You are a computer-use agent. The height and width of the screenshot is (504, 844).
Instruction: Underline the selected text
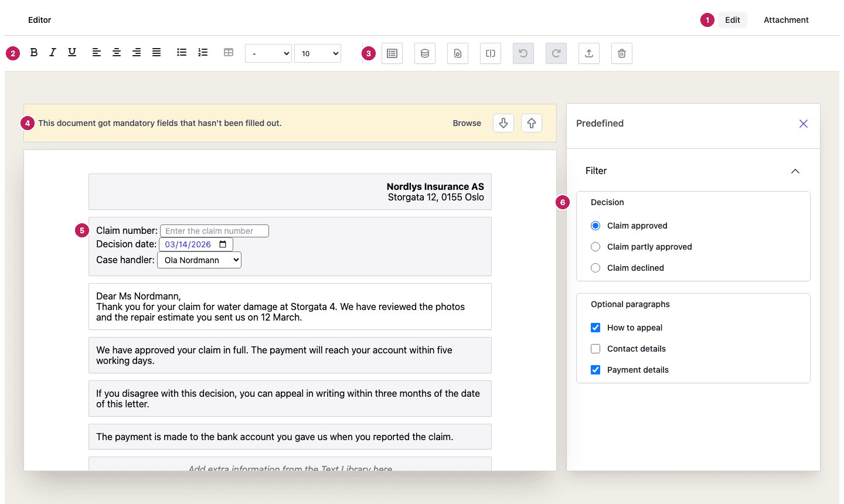[x=72, y=53]
